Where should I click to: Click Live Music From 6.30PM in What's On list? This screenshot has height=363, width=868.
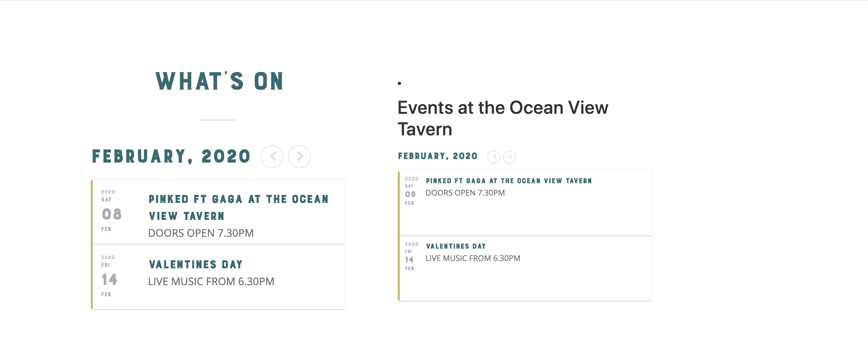tap(211, 281)
